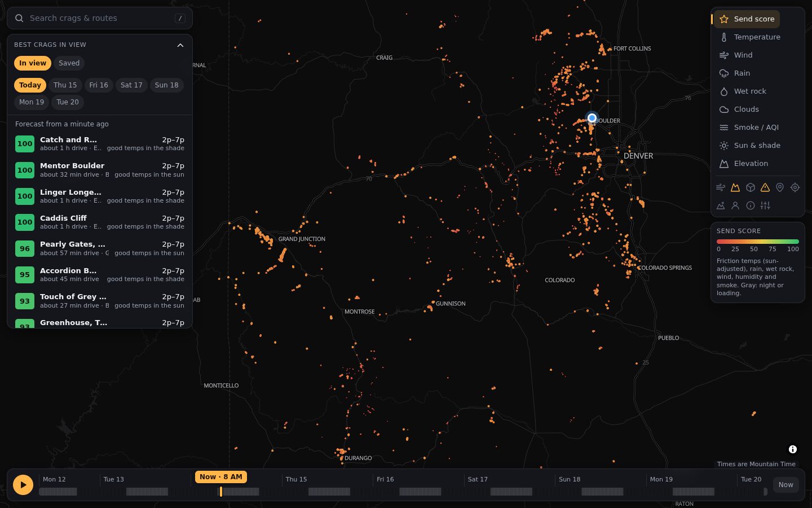Toggle the wind animation icon

coord(721,187)
